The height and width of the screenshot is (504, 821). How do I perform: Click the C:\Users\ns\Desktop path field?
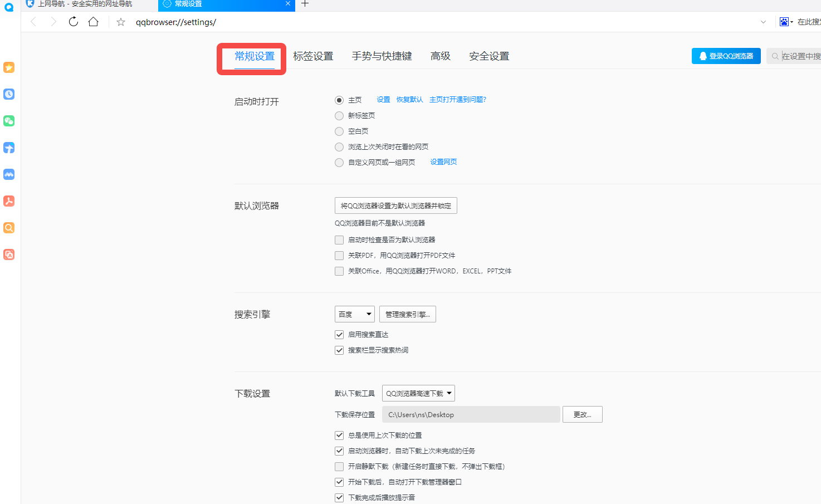pos(471,414)
